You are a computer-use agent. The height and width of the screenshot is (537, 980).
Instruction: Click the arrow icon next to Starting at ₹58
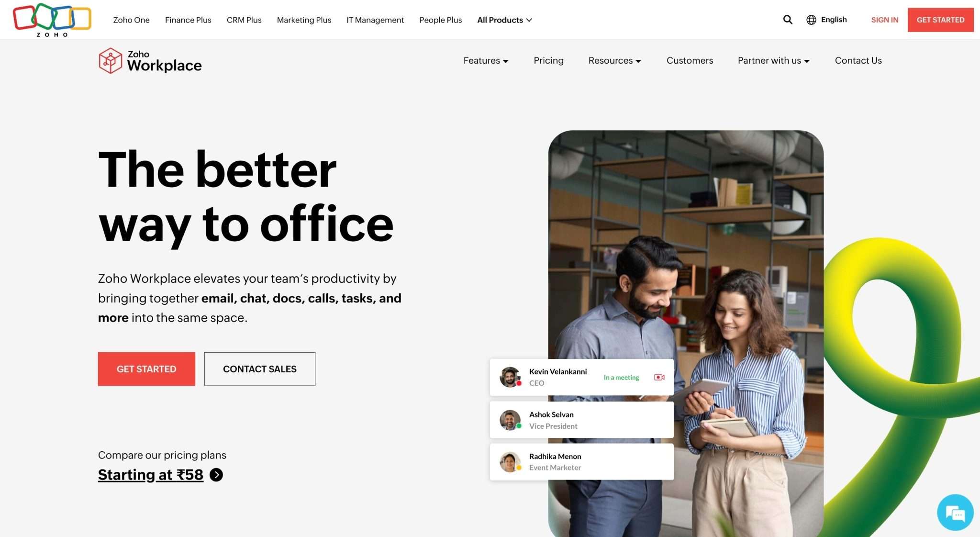pyautogui.click(x=216, y=474)
